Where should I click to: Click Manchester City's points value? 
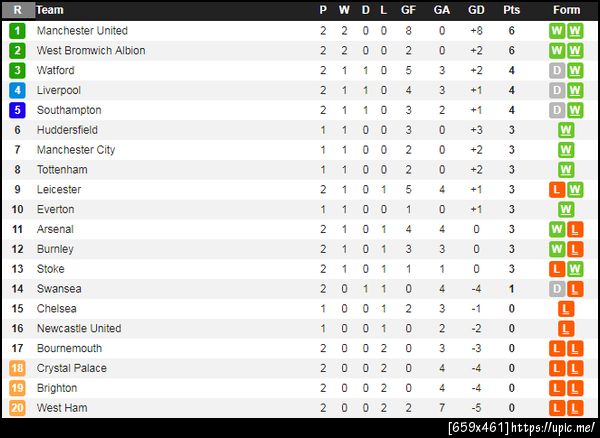coord(511,150)
